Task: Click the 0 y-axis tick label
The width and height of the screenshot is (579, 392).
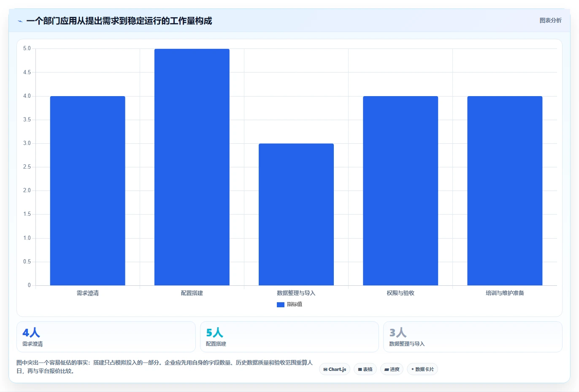Action: [29, 285]
